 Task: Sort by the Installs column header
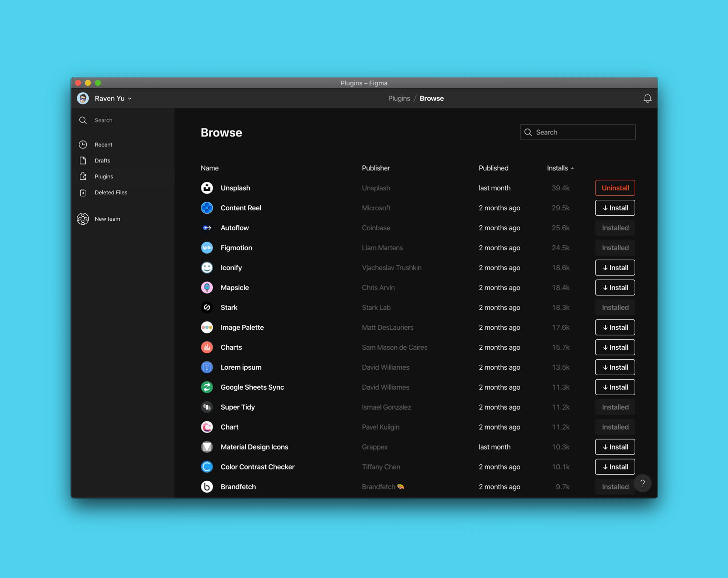[x=560, y=168]
